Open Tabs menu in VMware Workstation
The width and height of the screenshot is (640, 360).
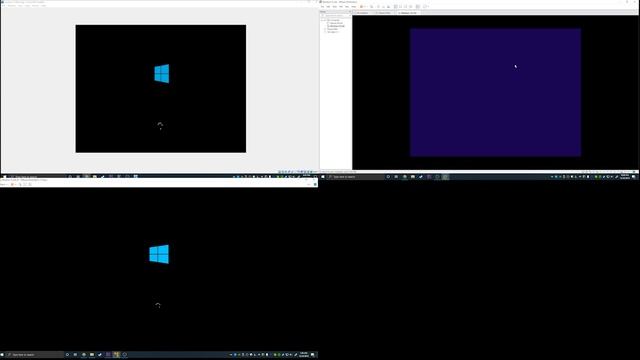(347, 7)
